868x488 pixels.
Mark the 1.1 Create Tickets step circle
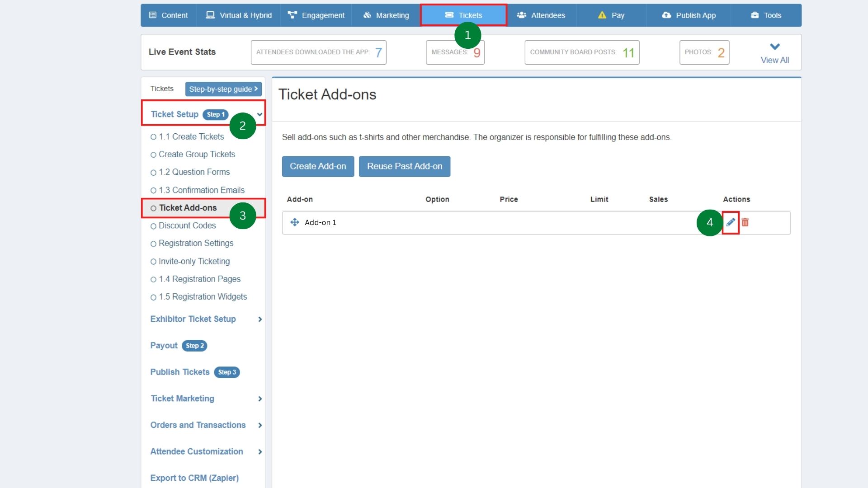coord(153,136)
